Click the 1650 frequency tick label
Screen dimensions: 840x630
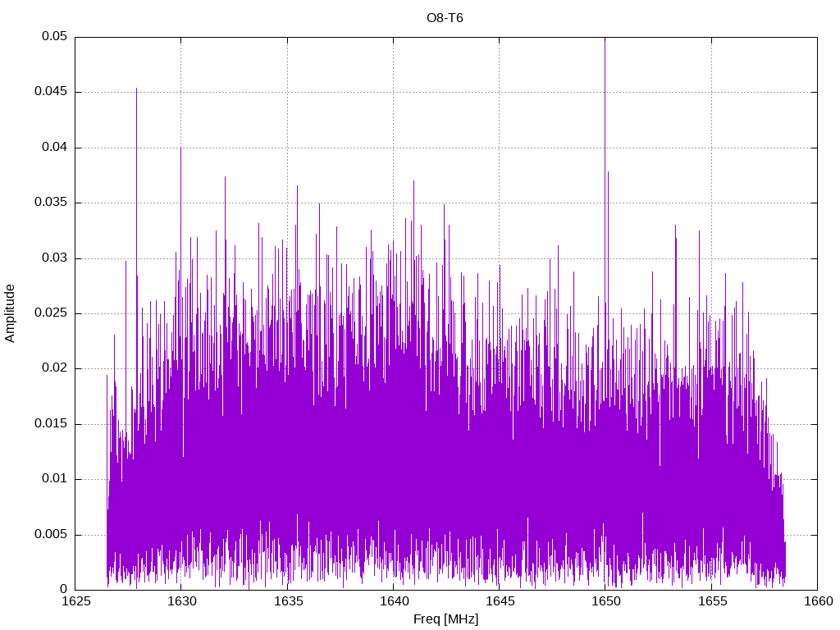tap(606, 601)
